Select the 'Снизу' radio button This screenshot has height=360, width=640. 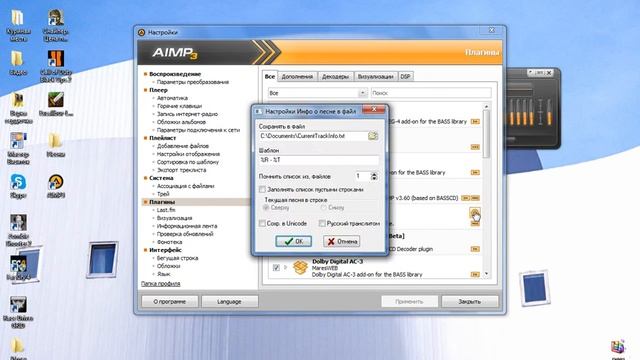[323, 208]
